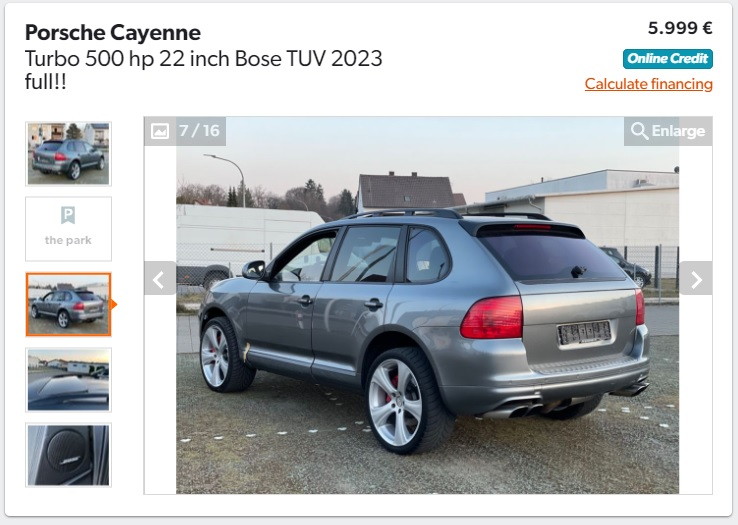Click the Turbo 500 hp subtitle text

(203, 70)
